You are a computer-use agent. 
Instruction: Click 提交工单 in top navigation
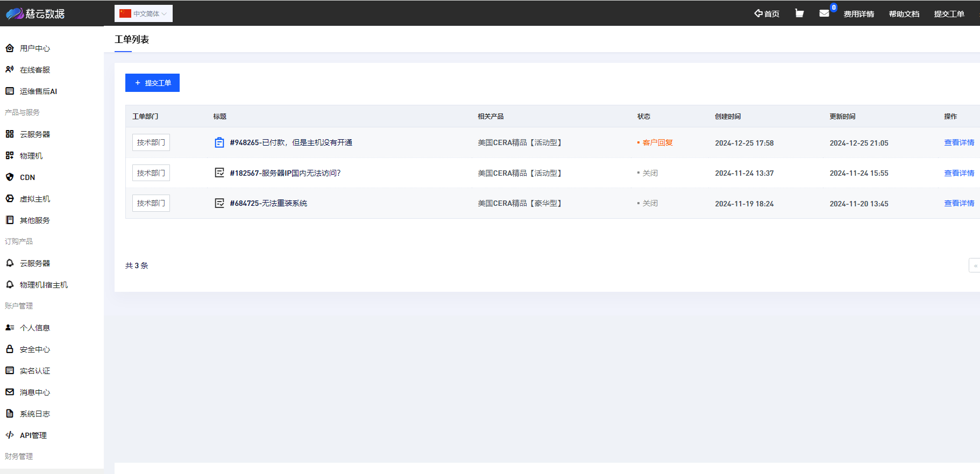pyautogui.click(x=949, y=14)
